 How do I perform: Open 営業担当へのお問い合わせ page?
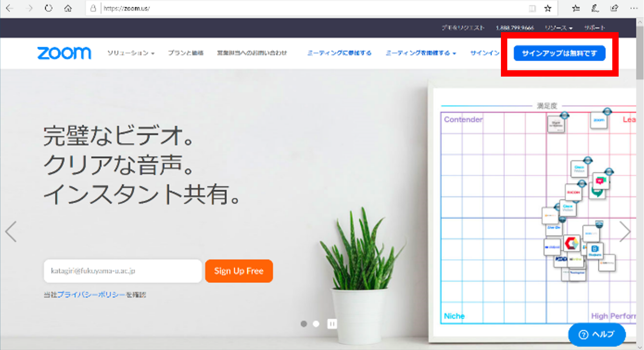252,53
